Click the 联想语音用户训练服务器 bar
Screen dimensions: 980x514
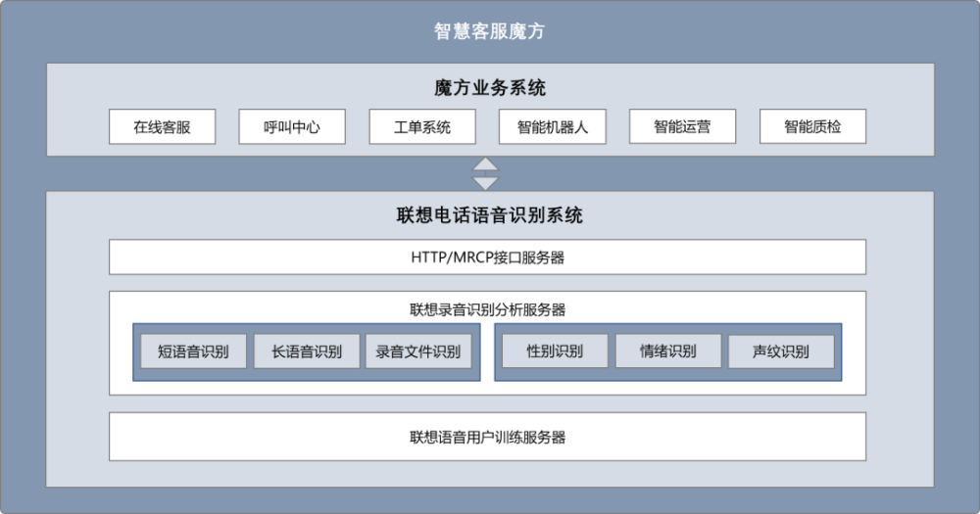point(487,437)
